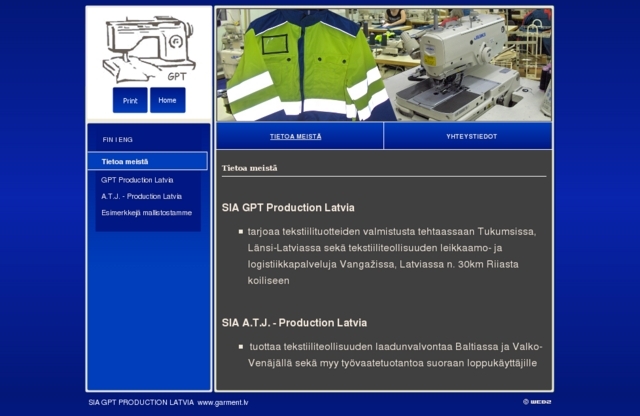The width and height of the screenshot is (640, 416).
Task: Click the header banner jacket photo
Action: (x=384, y=65)
